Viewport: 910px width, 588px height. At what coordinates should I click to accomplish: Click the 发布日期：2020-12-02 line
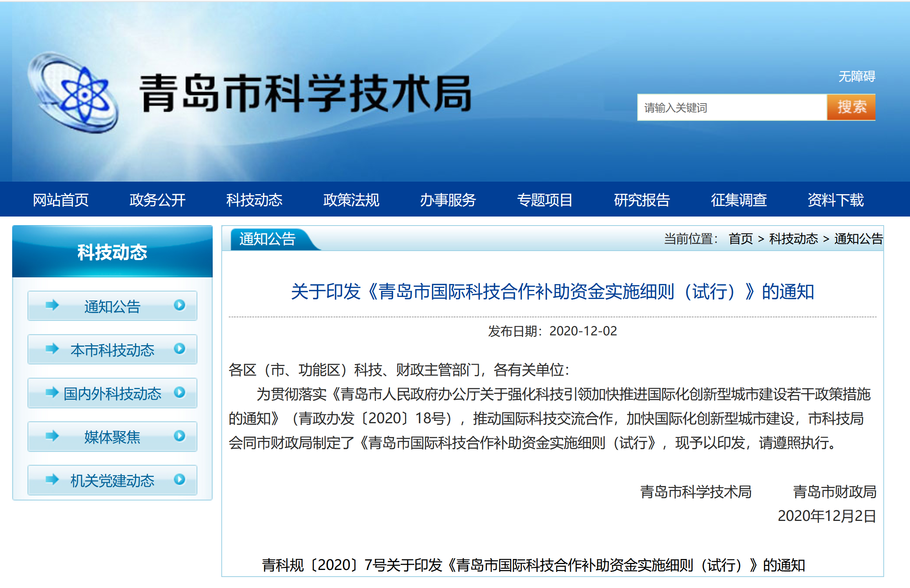[x=553, y=331]
